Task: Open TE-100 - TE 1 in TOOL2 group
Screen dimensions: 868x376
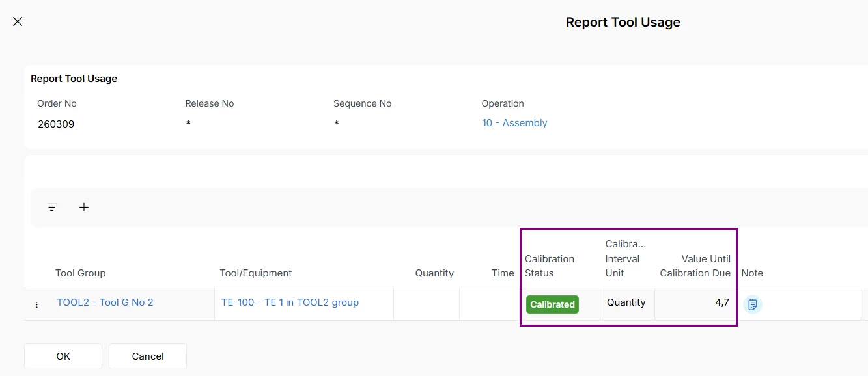Action: click(x=290, y=302)
